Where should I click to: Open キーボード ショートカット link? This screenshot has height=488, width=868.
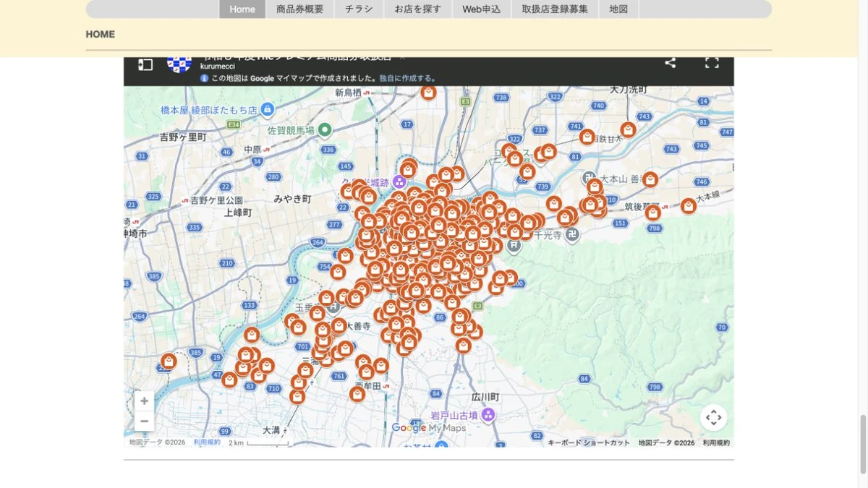[x=589, y=442]
